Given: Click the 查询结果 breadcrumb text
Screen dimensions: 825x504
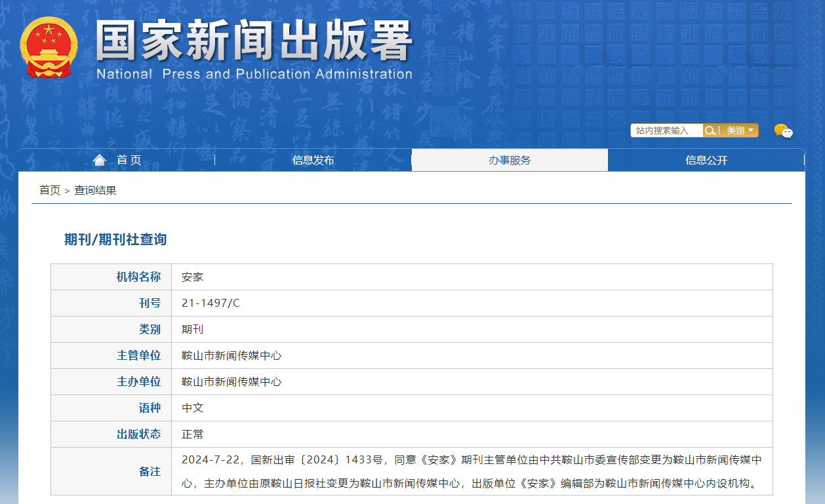Looking at the screenshot, I should 95,190.
